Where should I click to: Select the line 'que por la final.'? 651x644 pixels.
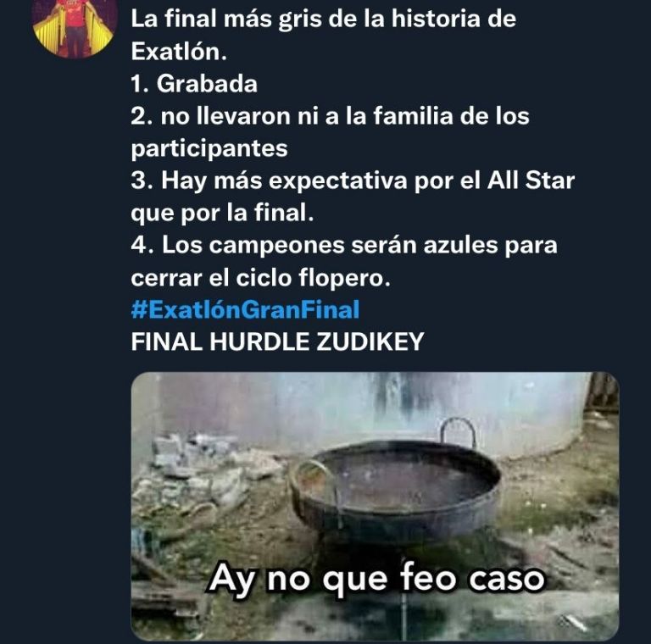tap(222, 214)
